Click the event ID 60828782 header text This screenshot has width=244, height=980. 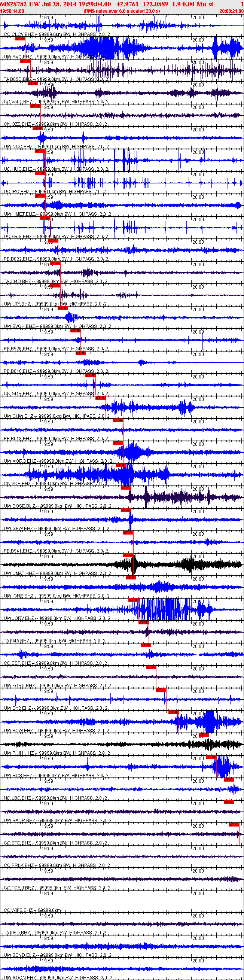click(x=13, y=4)
